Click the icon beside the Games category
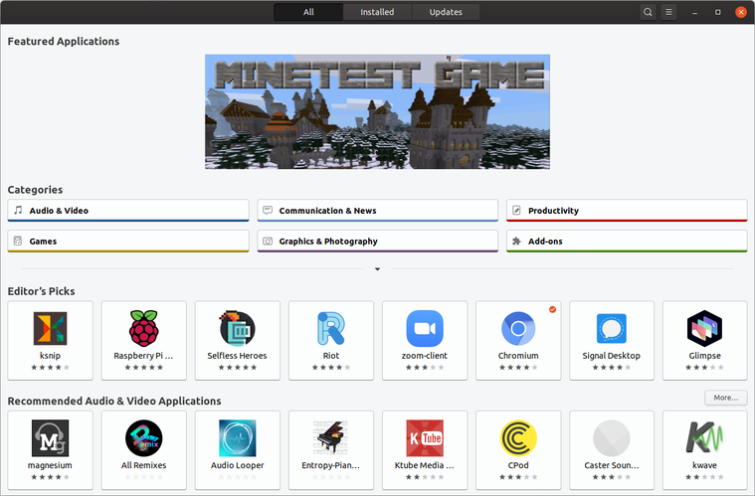 pyautogui.click(x=18, y=241)
